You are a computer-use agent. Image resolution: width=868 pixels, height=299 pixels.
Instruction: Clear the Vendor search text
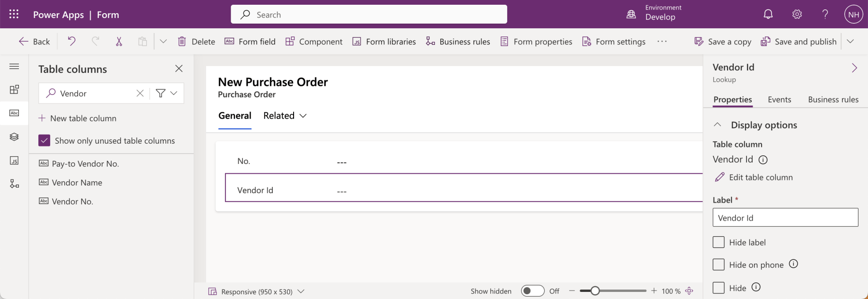tap(140, 93)
